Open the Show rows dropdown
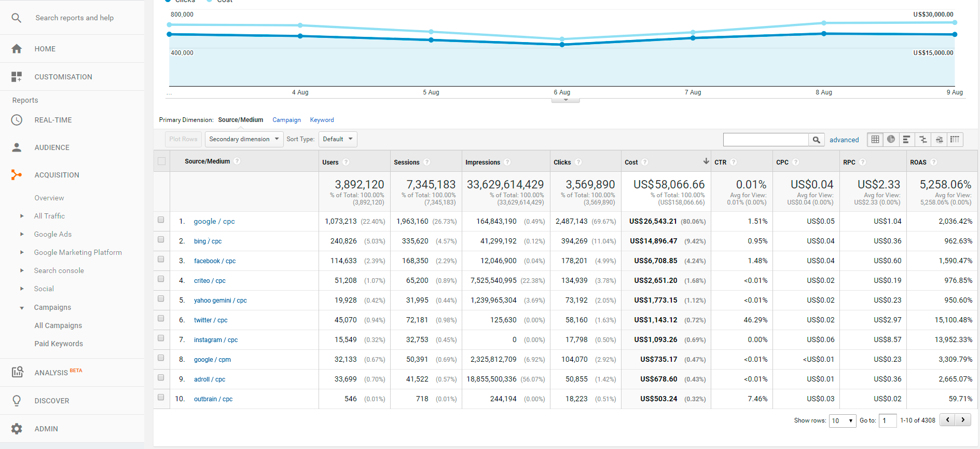This screenshot has height=449, width=980. [x=843, y=420]
